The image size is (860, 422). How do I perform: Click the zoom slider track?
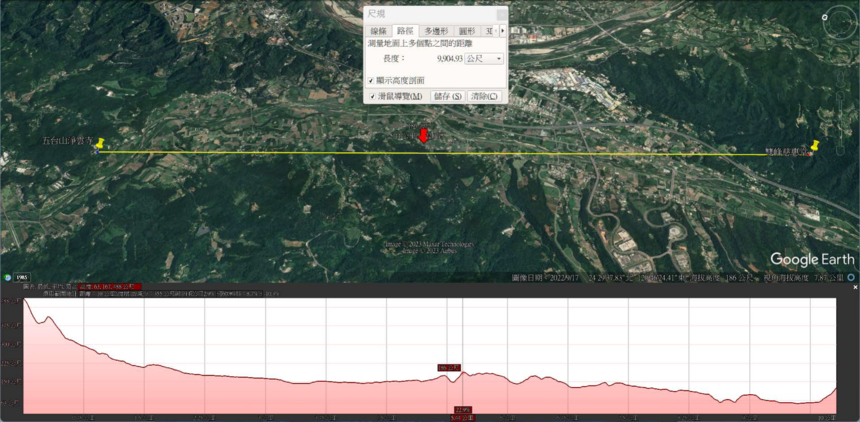(x=842, y=121)
